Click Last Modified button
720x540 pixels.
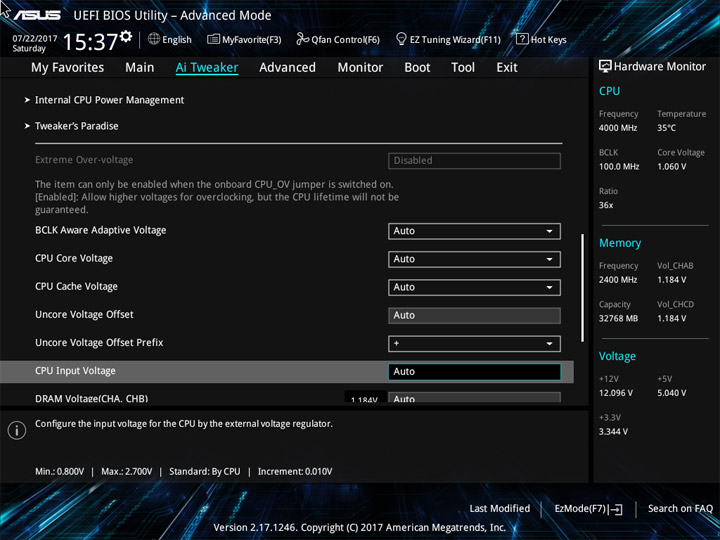coord(500,508)
